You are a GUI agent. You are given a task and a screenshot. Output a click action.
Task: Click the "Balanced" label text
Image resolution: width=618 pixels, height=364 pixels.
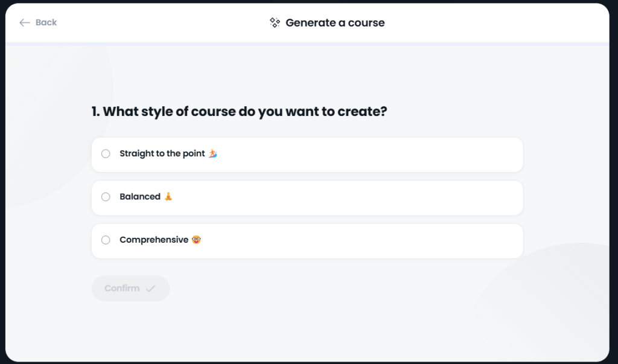(x=140, y=196)
